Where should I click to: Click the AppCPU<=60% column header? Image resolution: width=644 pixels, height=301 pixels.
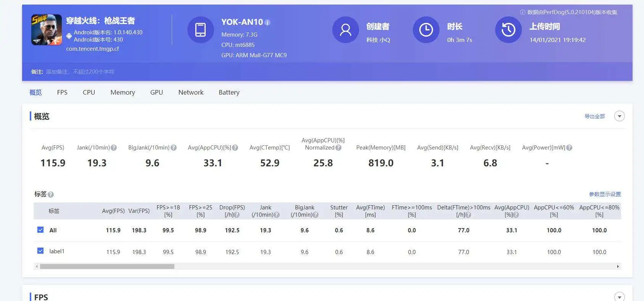point(554,211)
